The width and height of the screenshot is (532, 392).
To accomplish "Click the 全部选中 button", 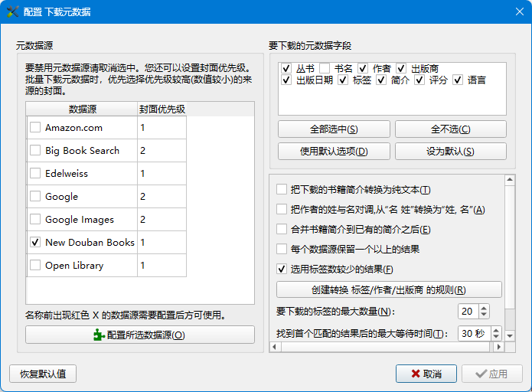I will point(334,129).
